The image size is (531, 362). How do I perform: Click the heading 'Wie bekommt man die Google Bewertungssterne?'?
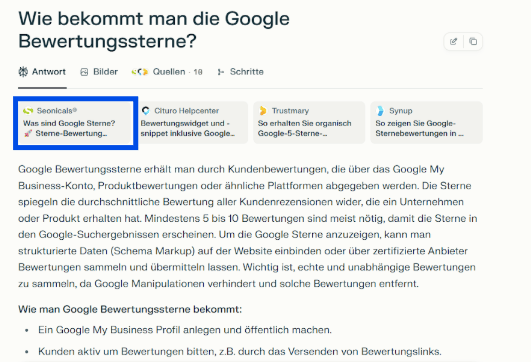pyautogui.click(x=154, y=30)
